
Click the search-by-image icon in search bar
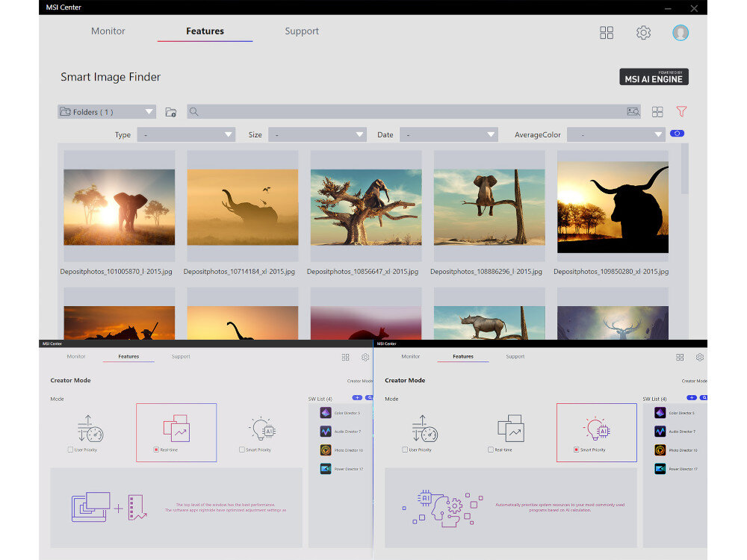633,112
